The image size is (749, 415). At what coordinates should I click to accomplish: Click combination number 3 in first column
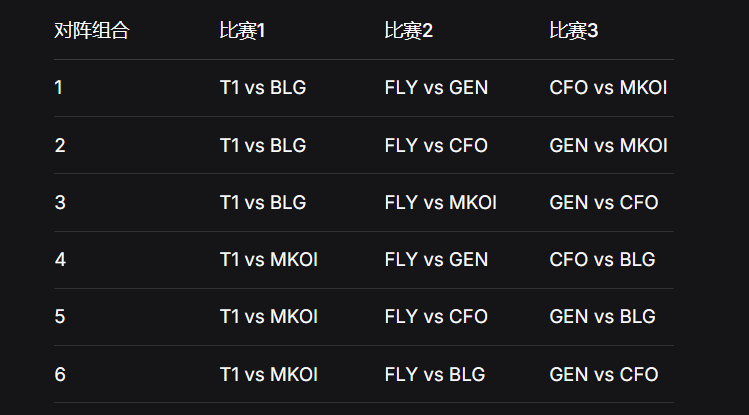[60, 202]
